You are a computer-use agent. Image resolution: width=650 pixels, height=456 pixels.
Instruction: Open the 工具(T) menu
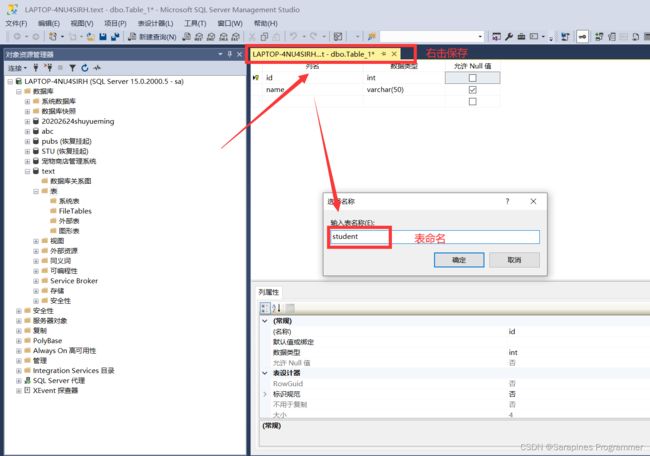tap(195, 23)
